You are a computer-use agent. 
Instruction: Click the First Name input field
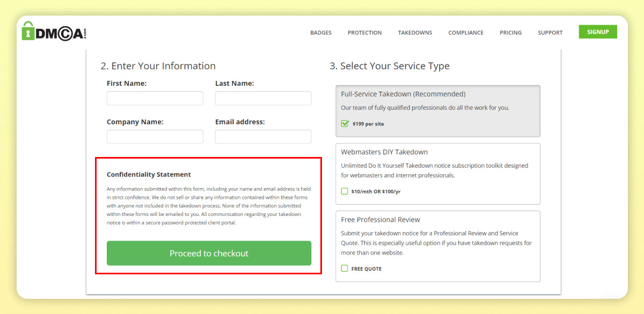pyautogui.click(x=155, y=98)
